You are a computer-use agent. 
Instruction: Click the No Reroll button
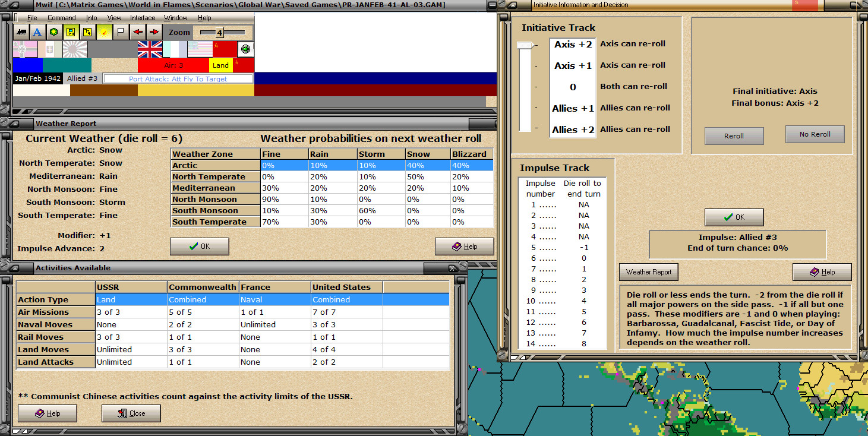pos(815,134)
